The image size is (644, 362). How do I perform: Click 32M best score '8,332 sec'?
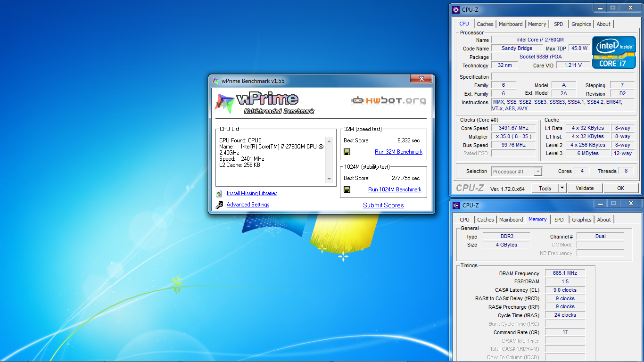[408, 140]
